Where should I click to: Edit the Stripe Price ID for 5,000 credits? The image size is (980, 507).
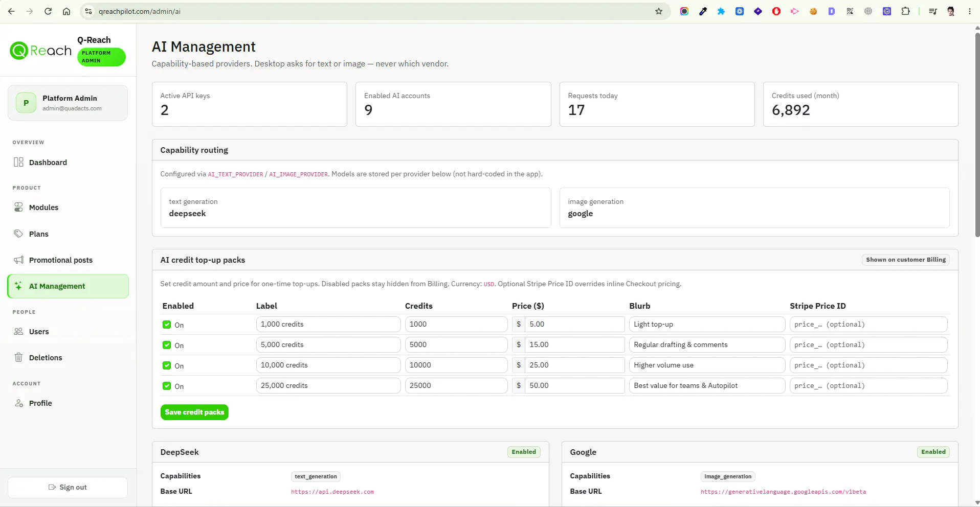(x=868, y=344)
